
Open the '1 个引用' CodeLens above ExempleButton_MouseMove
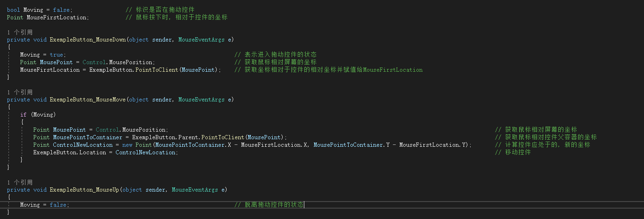20,93
